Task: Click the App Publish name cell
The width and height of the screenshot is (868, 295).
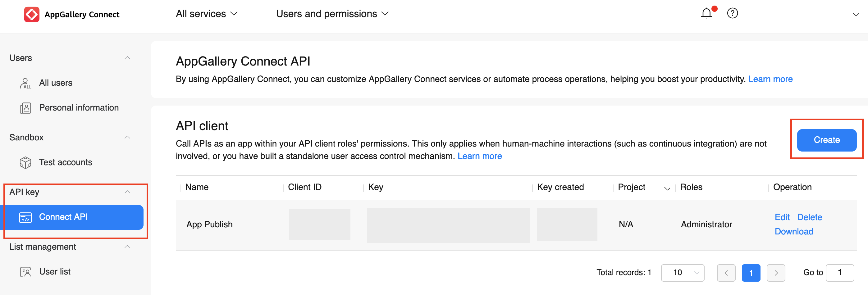Action: click(x=210, y=225)
